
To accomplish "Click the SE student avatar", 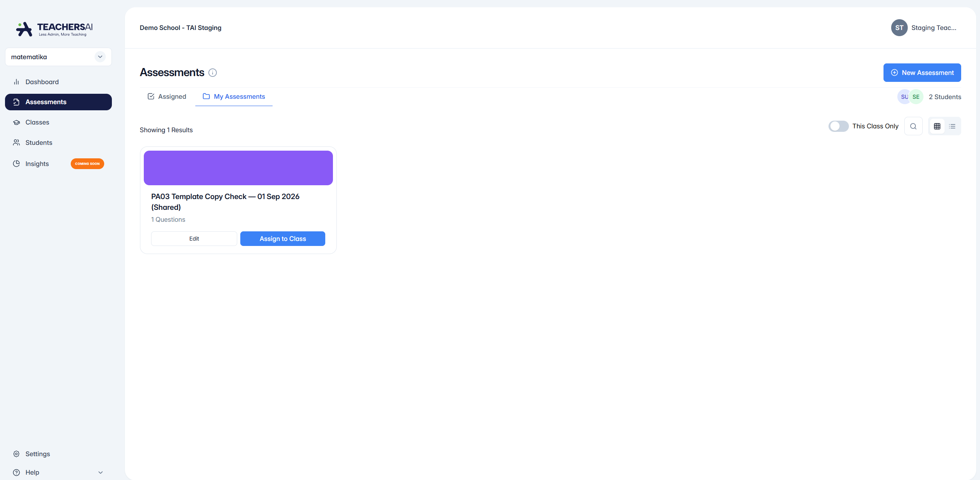I will [x=916, y=97].
